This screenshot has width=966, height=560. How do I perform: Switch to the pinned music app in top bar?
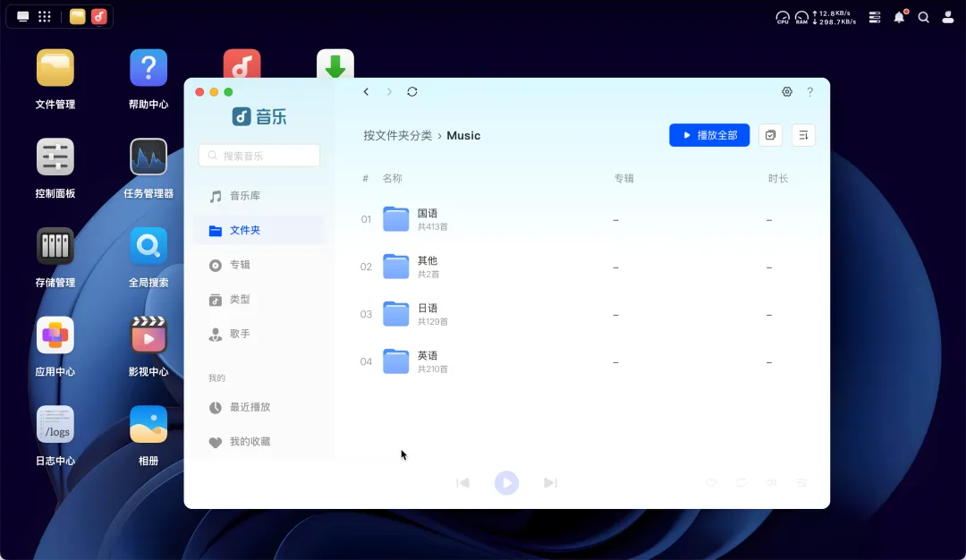[x=98, y=17]
